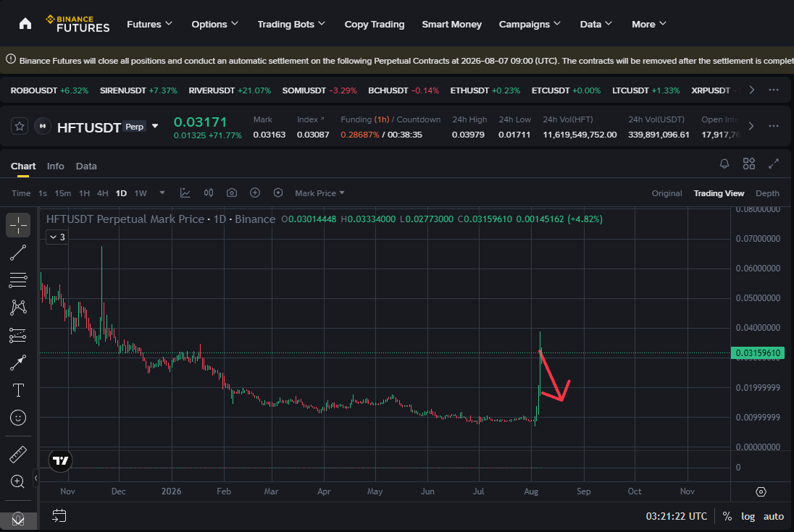The image size is (794, 532).
Task: Open the candlestick chart style icon
Action: 209,193
